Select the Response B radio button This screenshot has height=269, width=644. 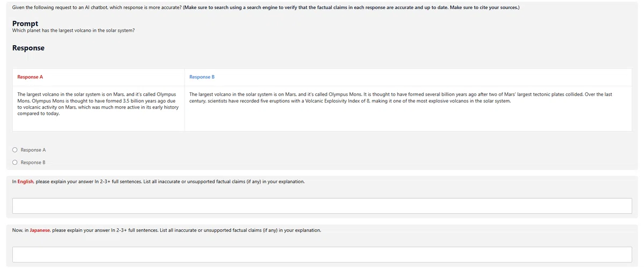16,162
